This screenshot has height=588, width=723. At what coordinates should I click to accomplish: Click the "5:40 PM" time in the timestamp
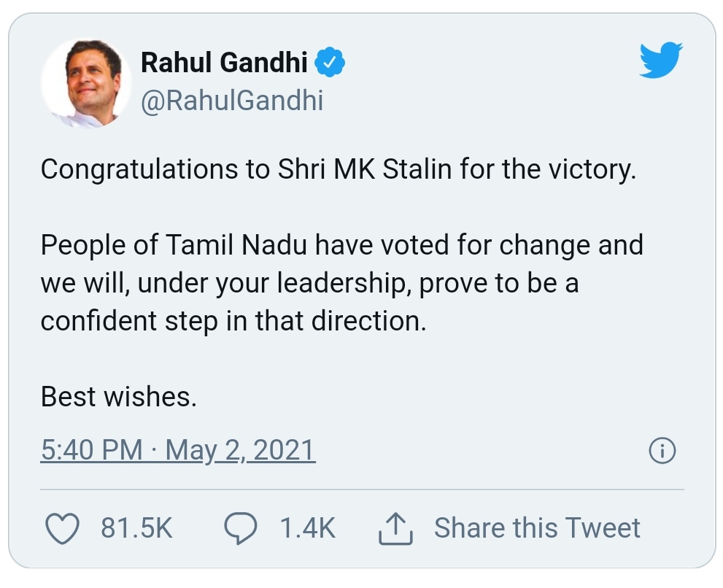coord(91,450)
